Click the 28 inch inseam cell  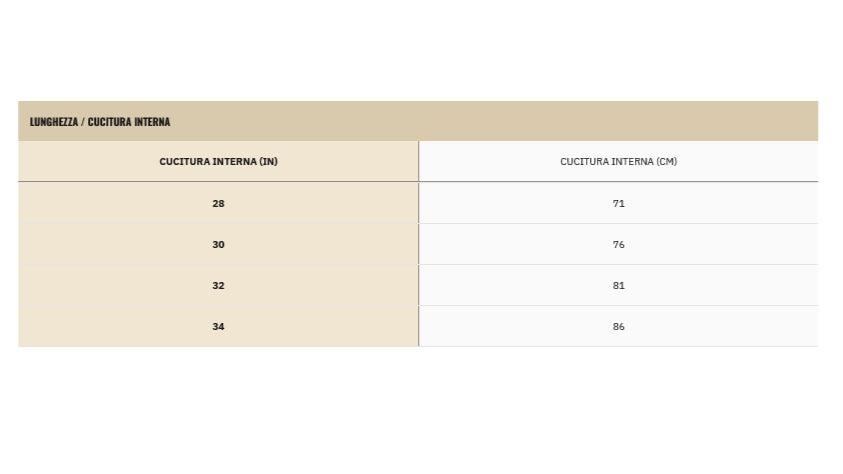tap(218, 203)
